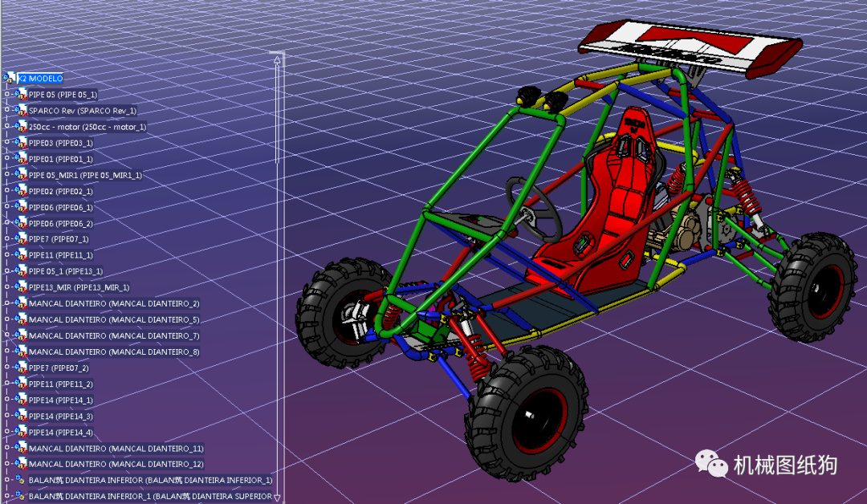The image size is (867, 504).
Task: Click the part icon beside 250cc - motor
Action: 20,127
